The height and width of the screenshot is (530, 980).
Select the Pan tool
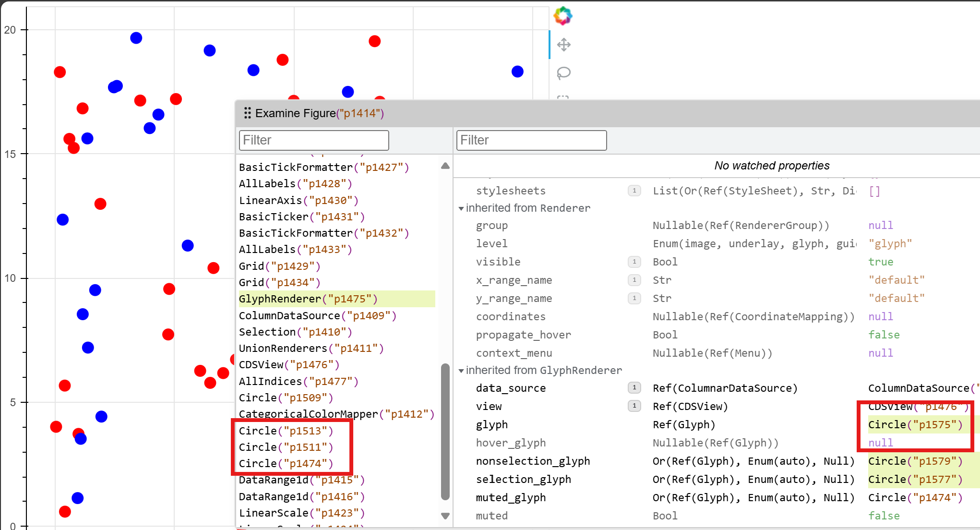tap(563, 45)
